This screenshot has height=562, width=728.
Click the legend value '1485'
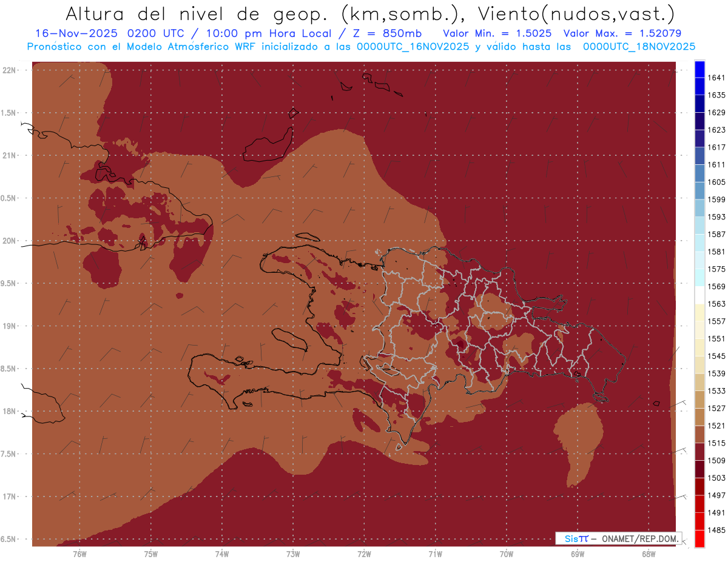716,530
